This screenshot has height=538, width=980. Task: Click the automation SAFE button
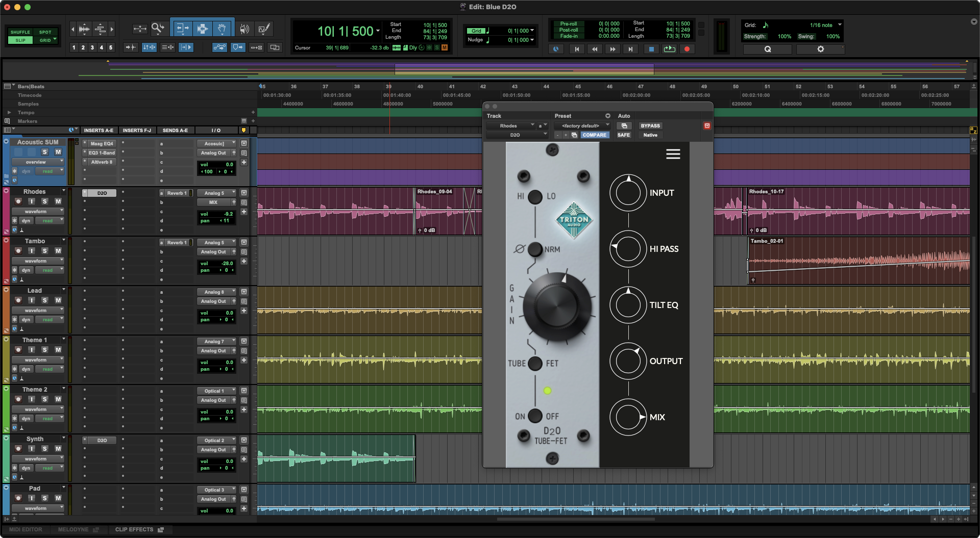pos(623,135)
